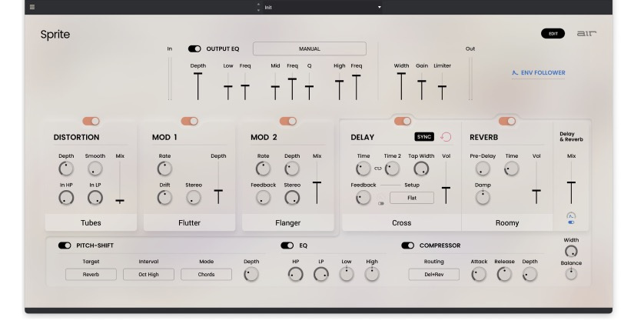Click the In LP knob in Distortion

95,198
